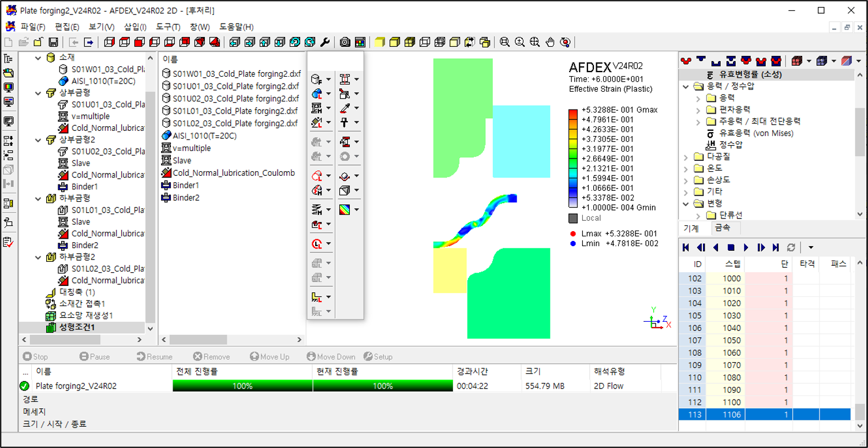Click the Remove button
The image size is (868, 448).
pos(212,357)
